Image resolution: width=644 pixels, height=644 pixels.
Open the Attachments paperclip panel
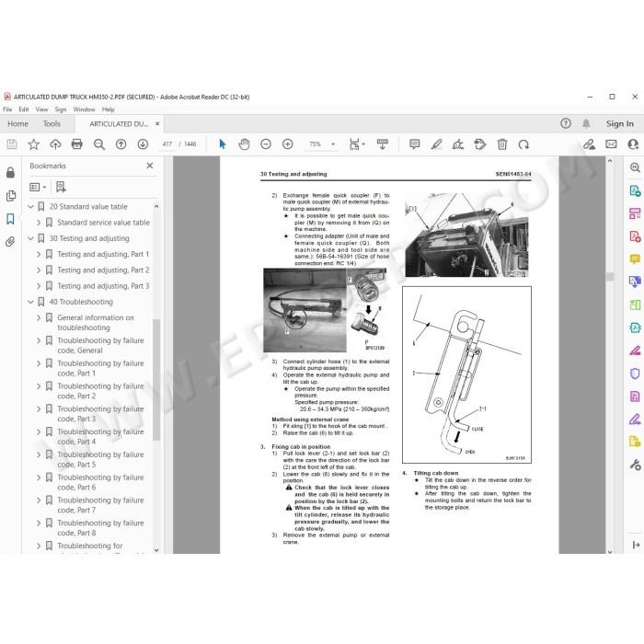(10, 241)
